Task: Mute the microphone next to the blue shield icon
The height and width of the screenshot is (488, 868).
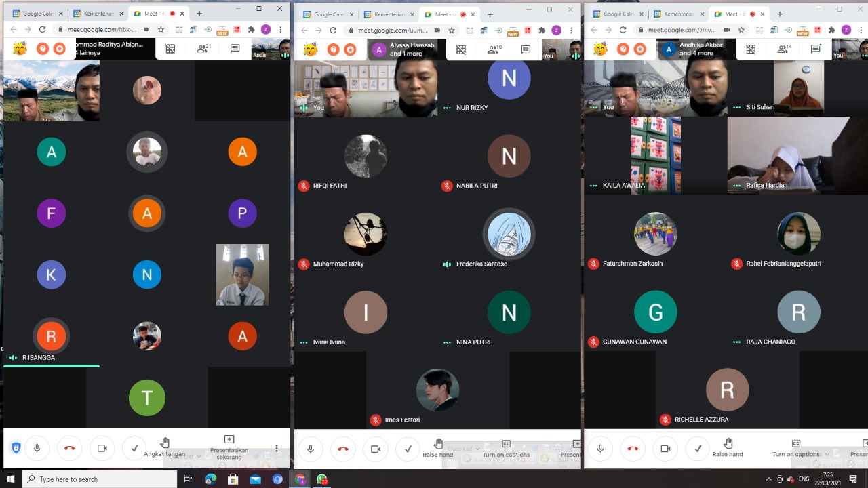Action: tap(37, 448)
